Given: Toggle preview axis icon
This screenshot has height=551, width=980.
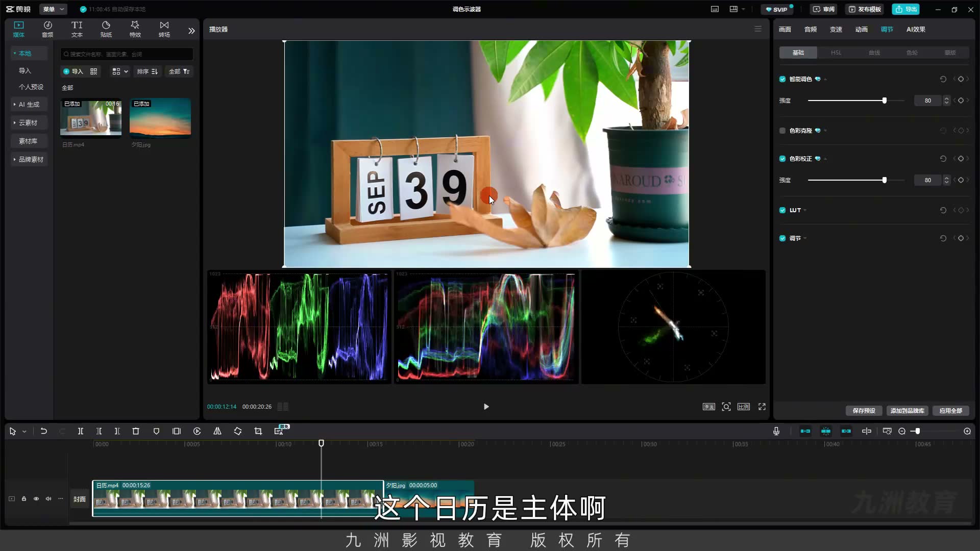Looking at the screenshot, I should [x=867, y=431].
